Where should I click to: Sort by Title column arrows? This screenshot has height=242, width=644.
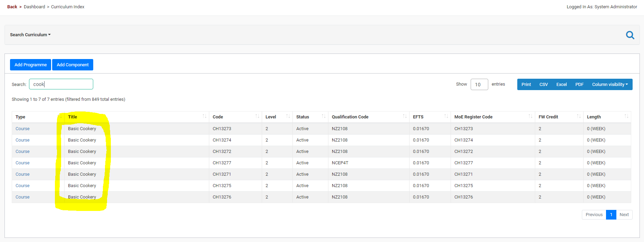click(x=204, y=116)
